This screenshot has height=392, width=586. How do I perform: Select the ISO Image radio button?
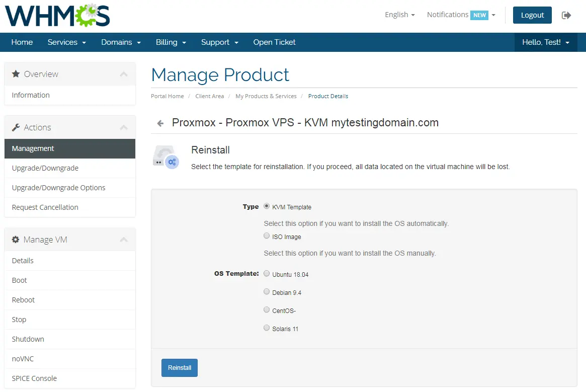pos(267,236)
